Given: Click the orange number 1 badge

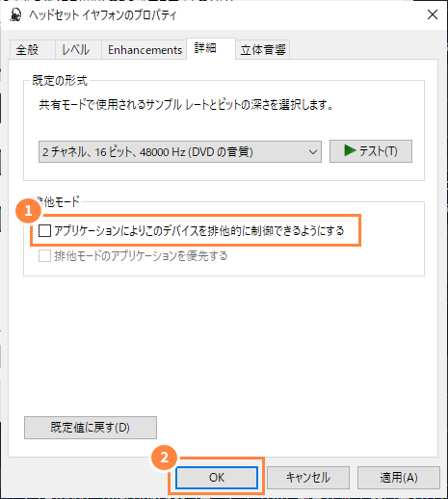Looking at the screenshot, I should coord(28,211).
